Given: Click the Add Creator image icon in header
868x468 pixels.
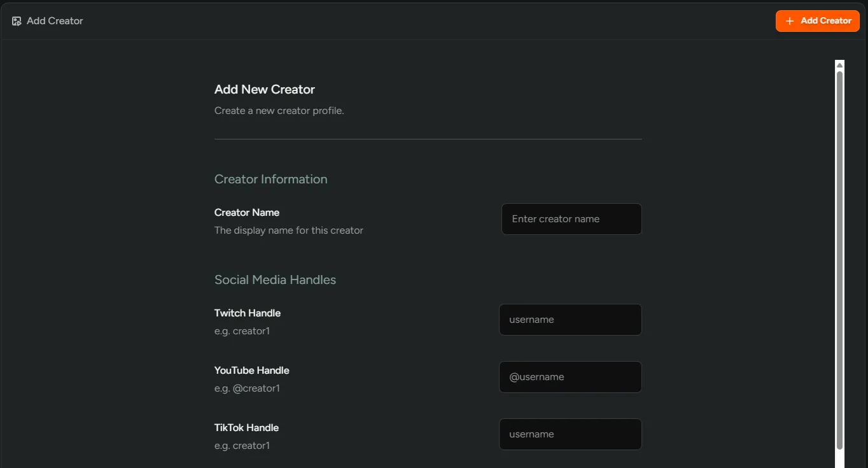Looking at the screenshot, I should [x=16, y=20].
